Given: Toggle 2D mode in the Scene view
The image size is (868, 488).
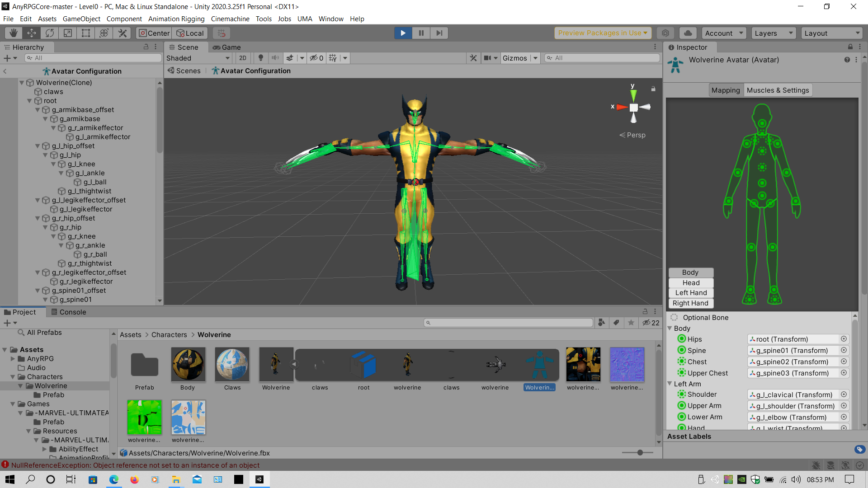Looking at the screenshot, I should tap(243, 58).
